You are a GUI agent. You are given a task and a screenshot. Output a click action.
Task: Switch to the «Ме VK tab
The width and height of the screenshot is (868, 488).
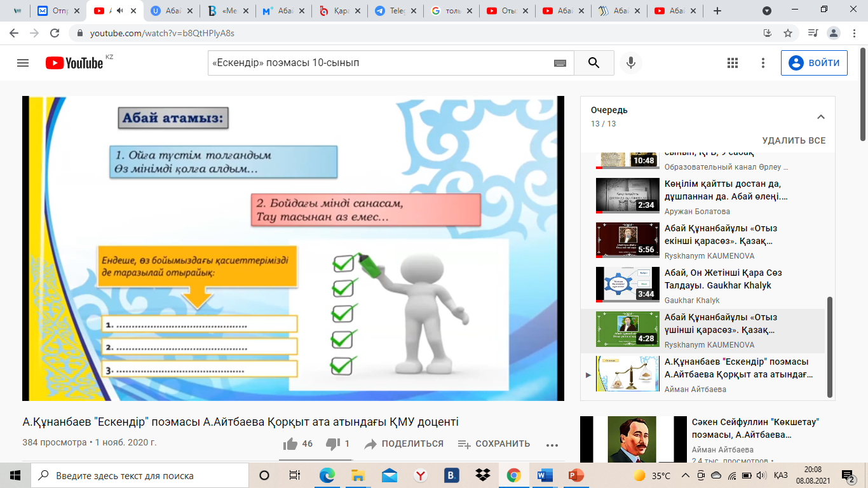[227, 11]
